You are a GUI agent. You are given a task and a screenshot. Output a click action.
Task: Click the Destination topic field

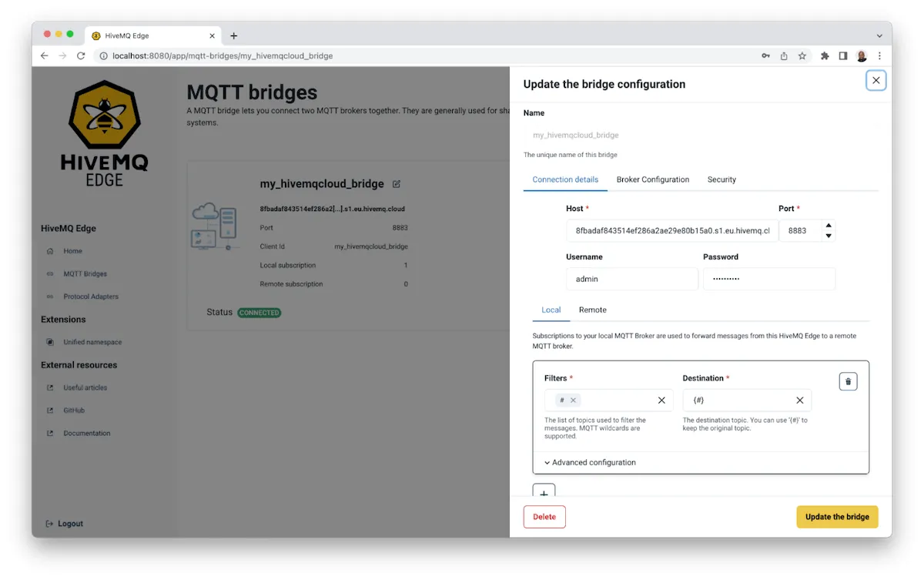[747, 401]
